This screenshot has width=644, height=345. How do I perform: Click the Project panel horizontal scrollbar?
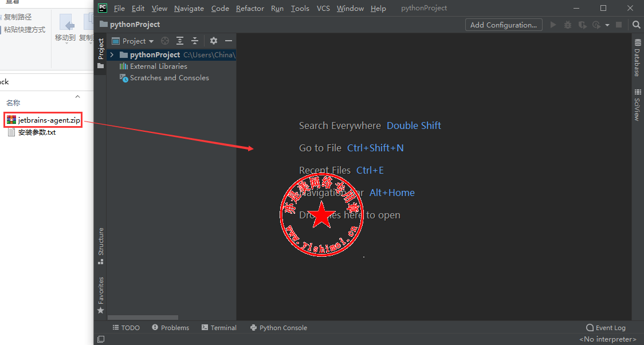(x=143, y=317)
